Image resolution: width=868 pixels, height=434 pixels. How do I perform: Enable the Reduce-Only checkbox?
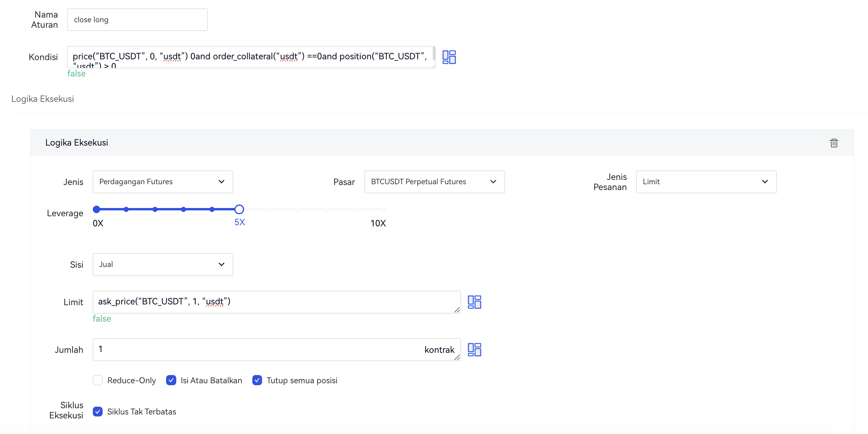click(98, 380)
